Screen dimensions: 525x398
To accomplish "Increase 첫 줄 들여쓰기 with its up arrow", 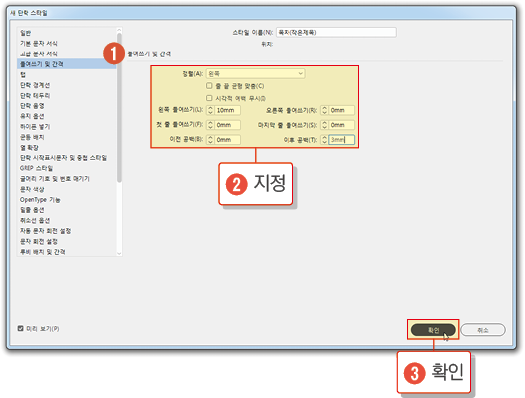I will [210, 123].
